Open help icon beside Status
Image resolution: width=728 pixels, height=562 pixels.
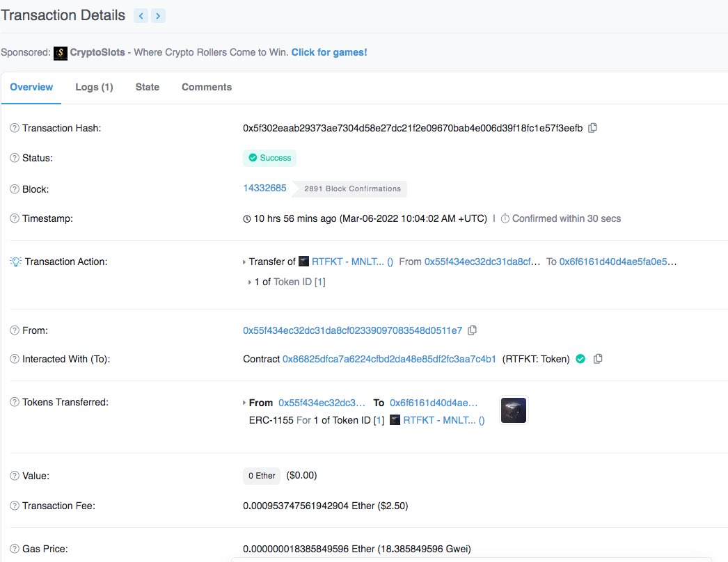[15, 158]
